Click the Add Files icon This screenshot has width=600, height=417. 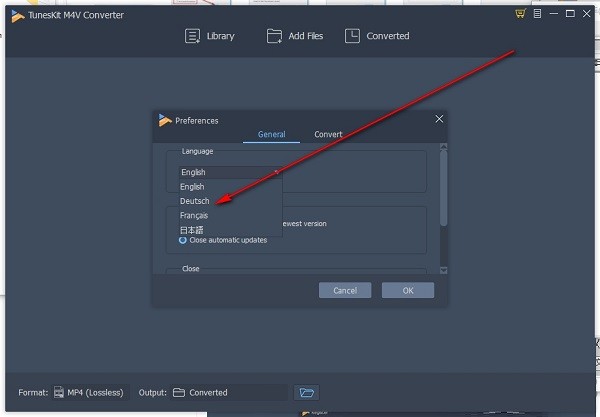[274, 36]
